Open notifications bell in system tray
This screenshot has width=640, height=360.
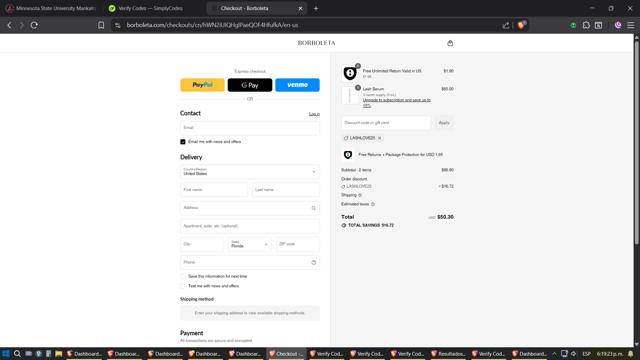point(631,354)
